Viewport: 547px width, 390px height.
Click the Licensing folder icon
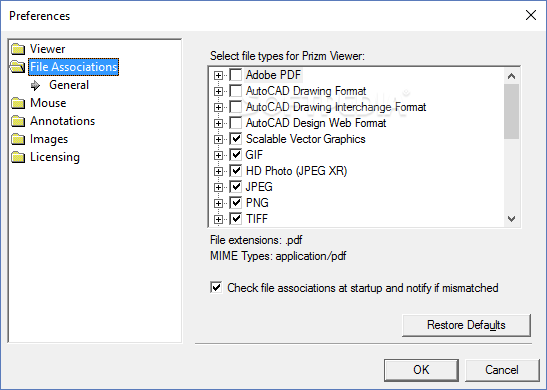tap(18, 157)
